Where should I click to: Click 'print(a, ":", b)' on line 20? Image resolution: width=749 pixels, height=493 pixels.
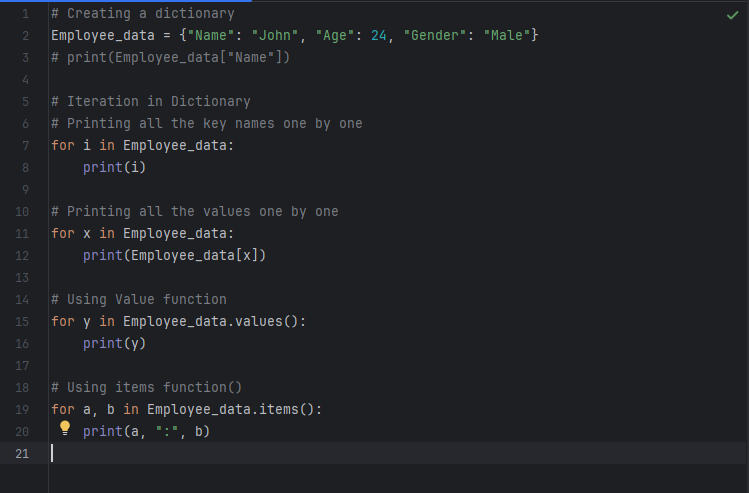147,431
